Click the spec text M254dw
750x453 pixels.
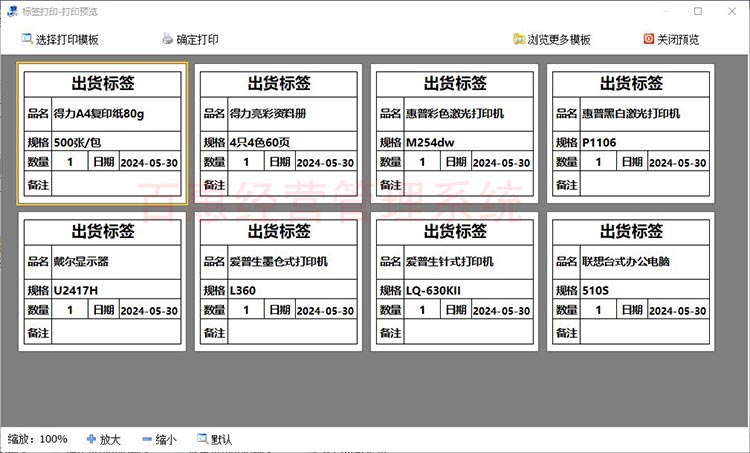pos(430,142)
